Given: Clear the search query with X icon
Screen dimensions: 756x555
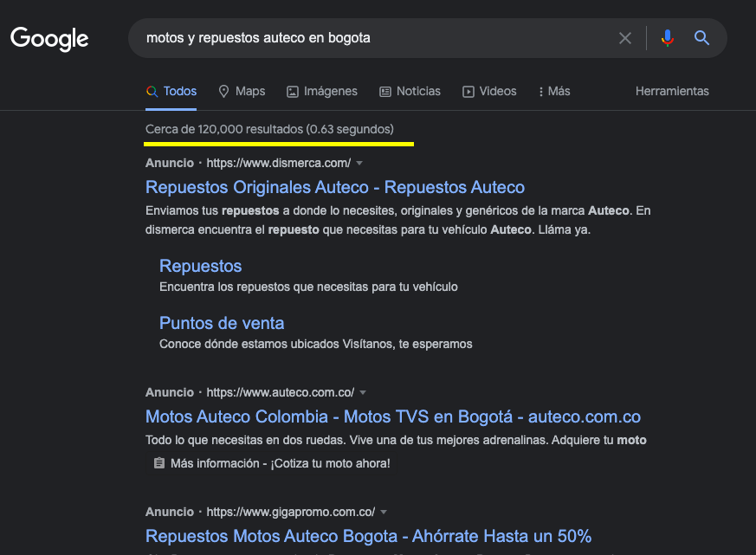Looking at the screenshot, I should (x=625, y=38).
